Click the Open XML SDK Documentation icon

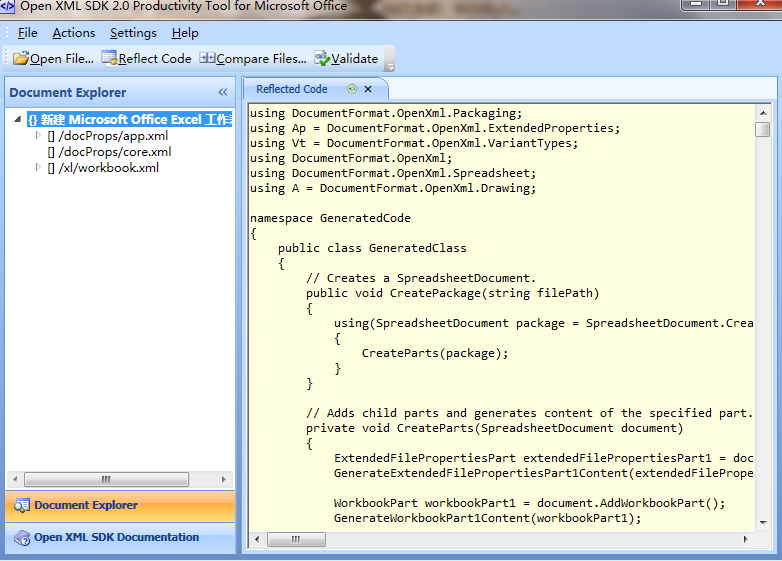pyautogui.click(x=22, y=538)
